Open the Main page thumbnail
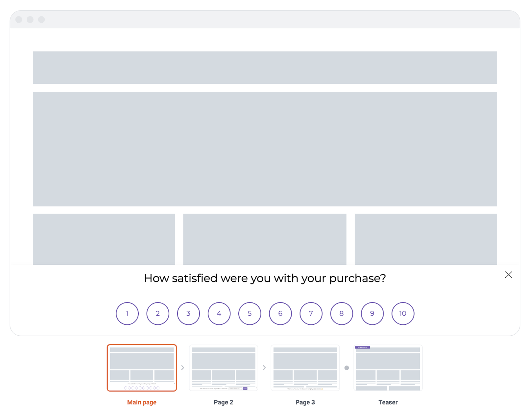Image resolution: width=526 pixels, height=420 pixels. [142, 368]
